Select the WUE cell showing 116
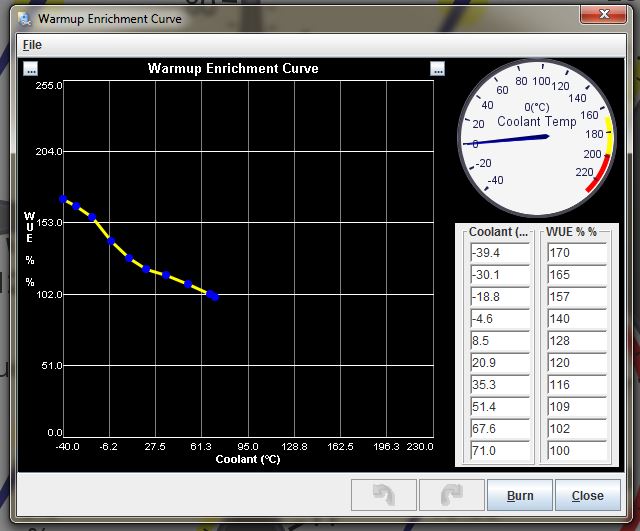The height and width of the screenshot is (531, 640). point(575,385)
